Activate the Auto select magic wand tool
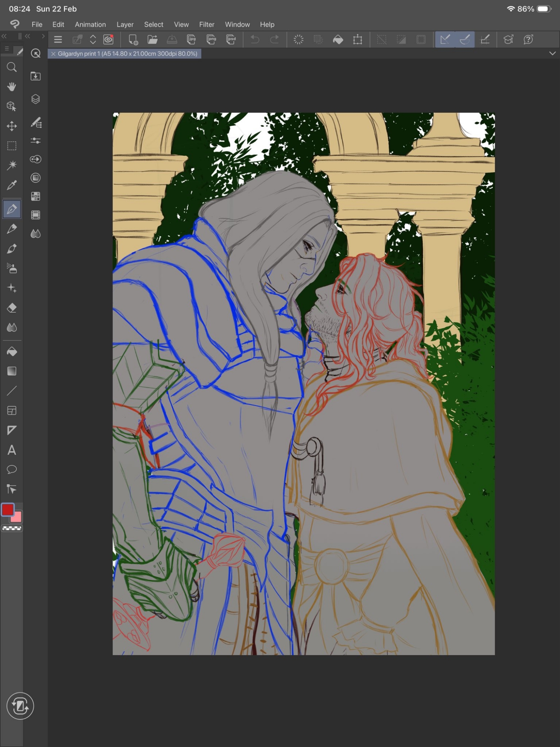560x747 pixels. point(12,165)
